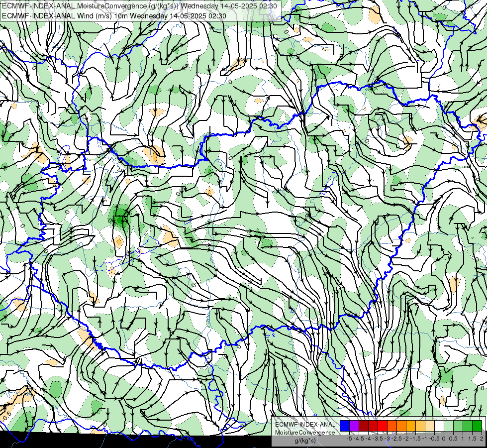
Task: Click the 'g/(kg*s)' unit label in legend
Action: [305, 441]
